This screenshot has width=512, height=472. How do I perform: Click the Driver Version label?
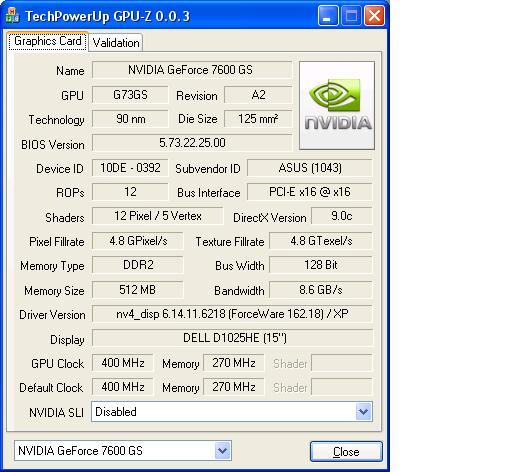[x=52, y=315]
